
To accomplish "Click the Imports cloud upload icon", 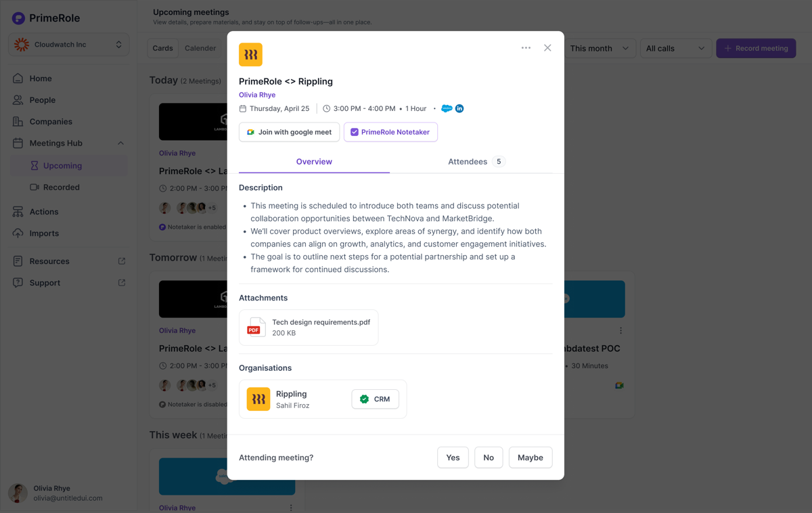I will pos(18,233).
